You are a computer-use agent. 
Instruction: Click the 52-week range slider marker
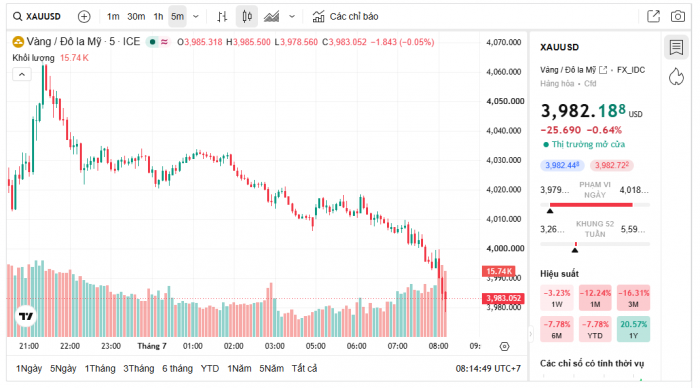[x=575, y=250]
